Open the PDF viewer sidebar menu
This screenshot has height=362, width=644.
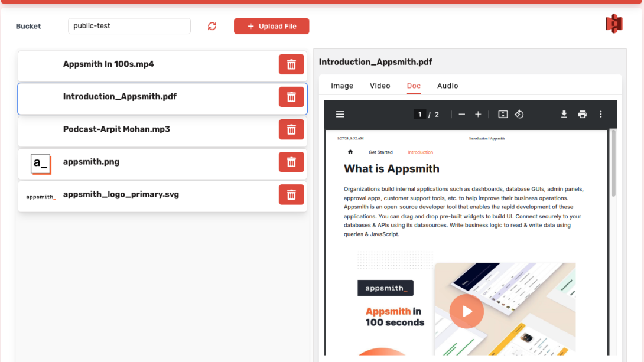340,114
